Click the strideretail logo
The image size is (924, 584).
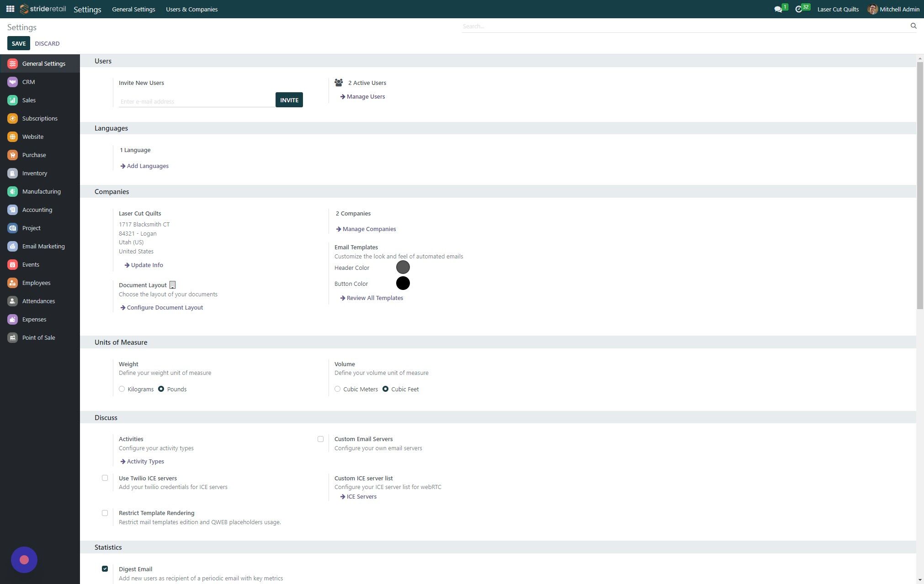(x=43, y=9)
